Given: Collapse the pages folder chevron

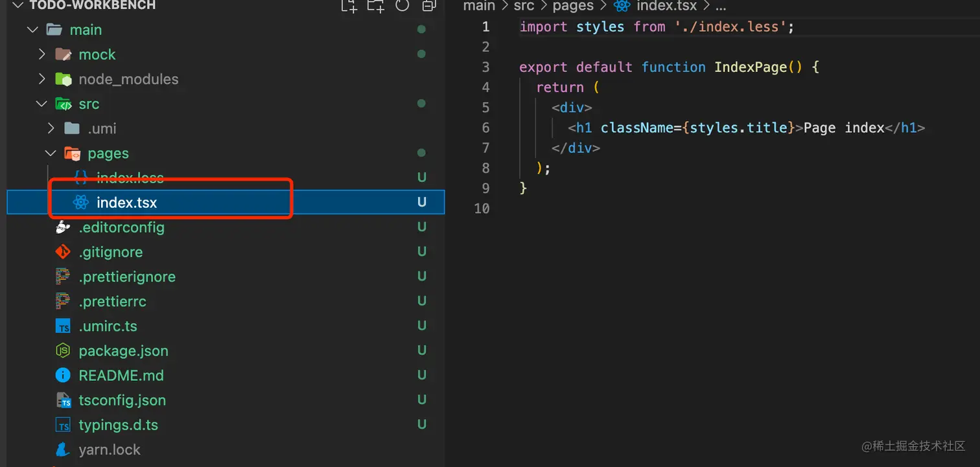Looking at the screenshot, I should click(51, 154).
